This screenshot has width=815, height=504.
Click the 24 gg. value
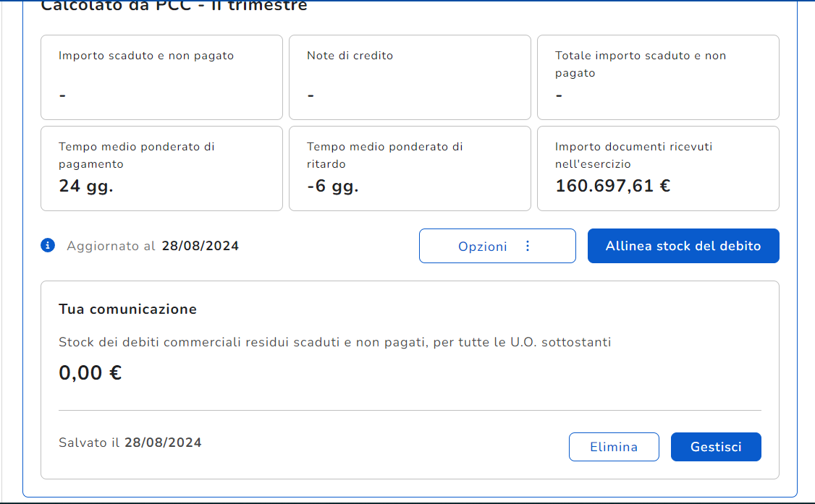click(86, 186)
